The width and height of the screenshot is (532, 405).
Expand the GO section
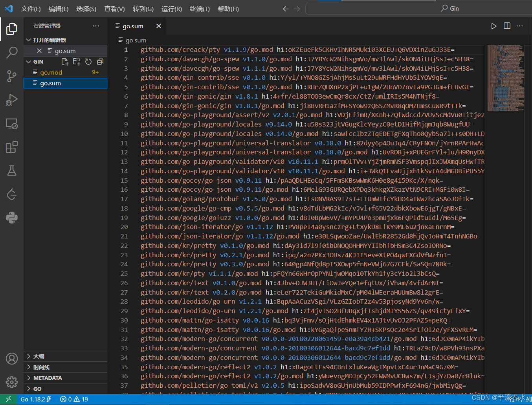pyautogui.click(x=65, y=389)
